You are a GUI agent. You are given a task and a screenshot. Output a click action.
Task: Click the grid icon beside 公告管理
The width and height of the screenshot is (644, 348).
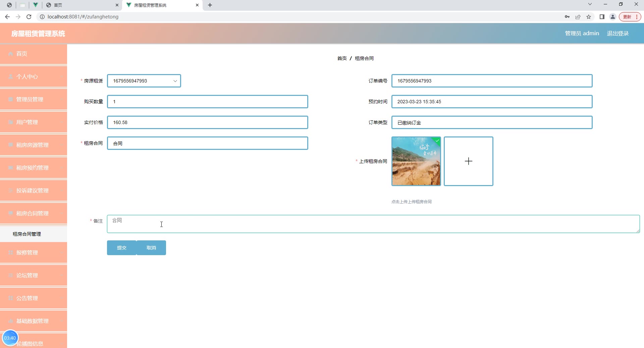coord(11,298)
